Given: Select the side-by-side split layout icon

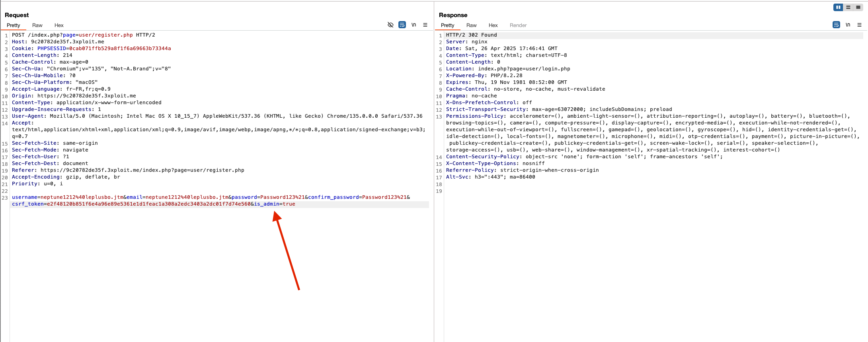Looking at the screenshot, I should tap(838, 7).
